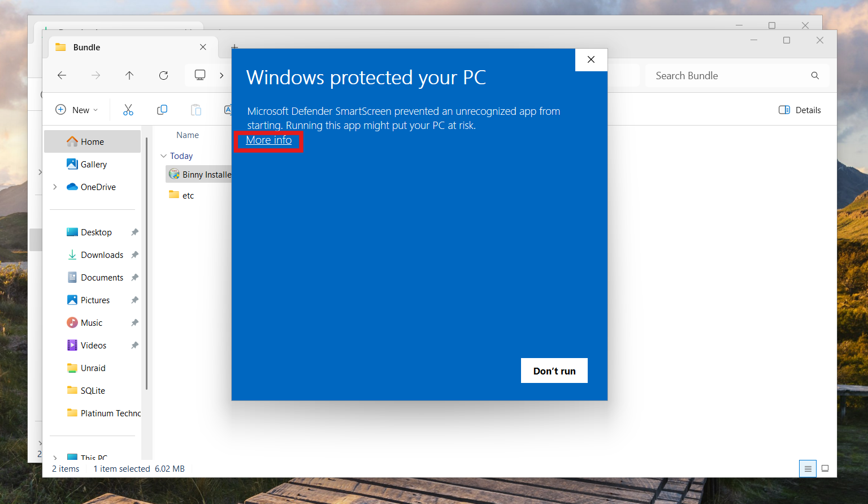
Task: Refresh the Bundle folder view
Action: tap(163, 75)
